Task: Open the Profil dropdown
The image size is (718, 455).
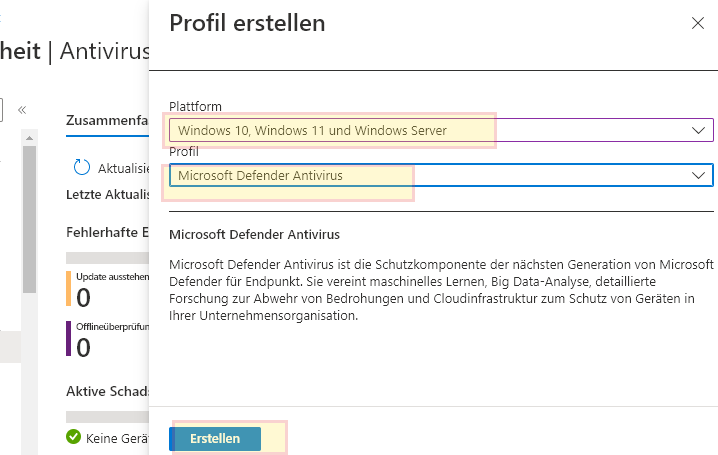Action: coord(440,175)
